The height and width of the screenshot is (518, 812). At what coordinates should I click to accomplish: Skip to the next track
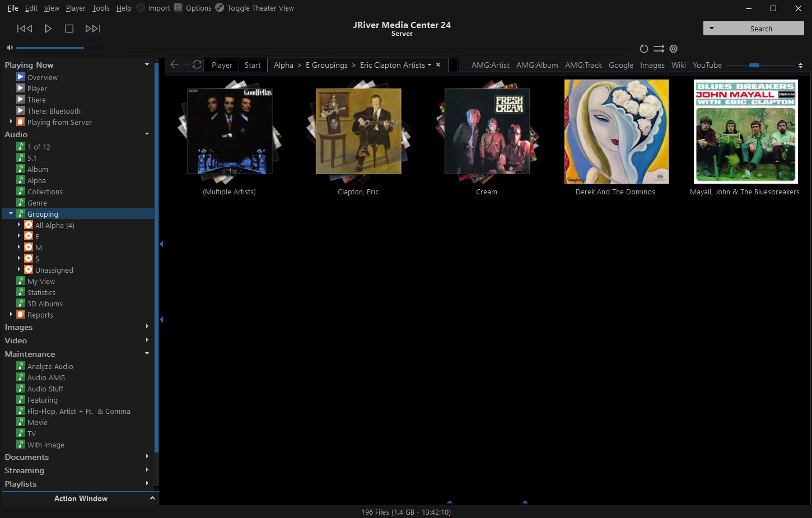pos(93,29)
